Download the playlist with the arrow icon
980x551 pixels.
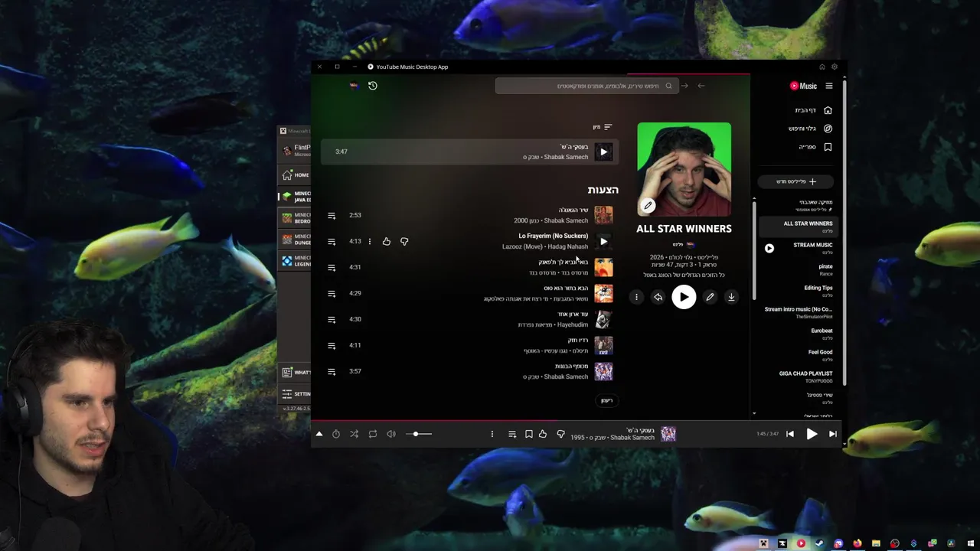(731, 297)
